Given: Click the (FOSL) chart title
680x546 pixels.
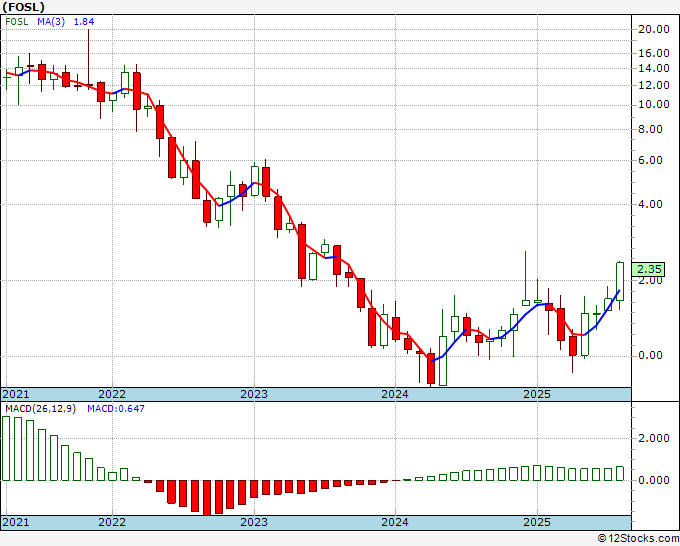Looking at the screenshot, I should coord(23,7).
